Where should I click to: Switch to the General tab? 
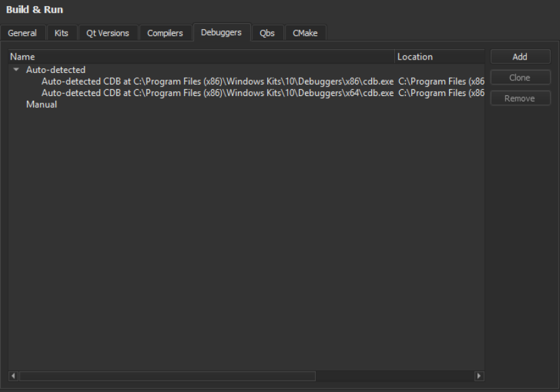pyautogui.click(x=22, y=33)
